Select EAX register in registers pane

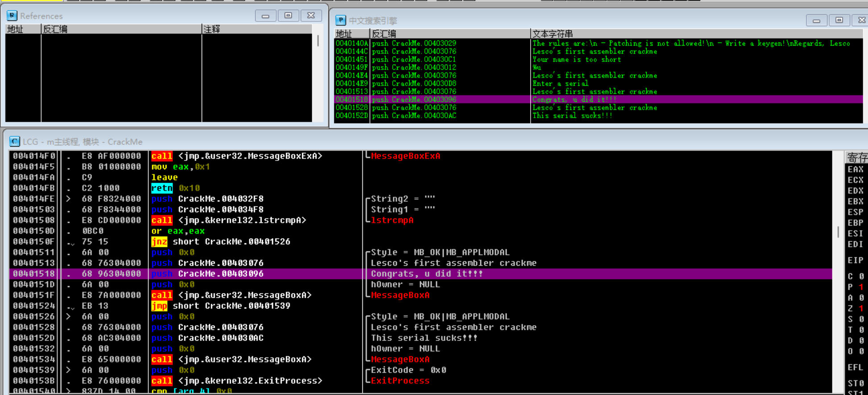click(x=856, y=169)
